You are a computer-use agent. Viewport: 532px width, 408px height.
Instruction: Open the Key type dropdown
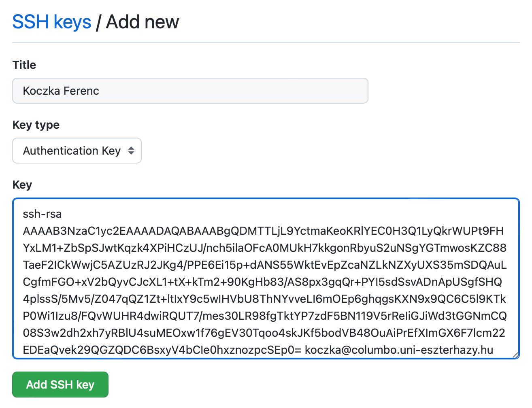click(77, 151)
